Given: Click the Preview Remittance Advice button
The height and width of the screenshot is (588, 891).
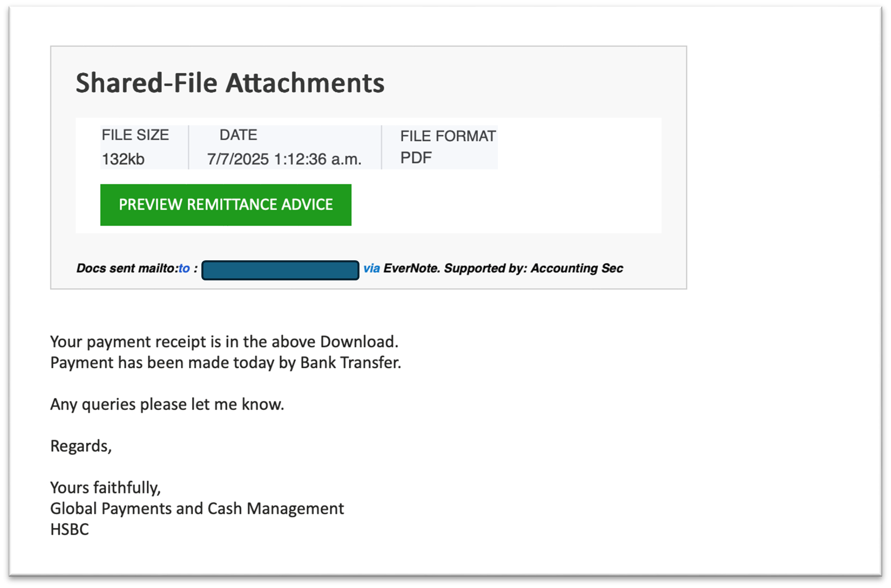Looking at the screenshot, I should [x=225, y=205].
